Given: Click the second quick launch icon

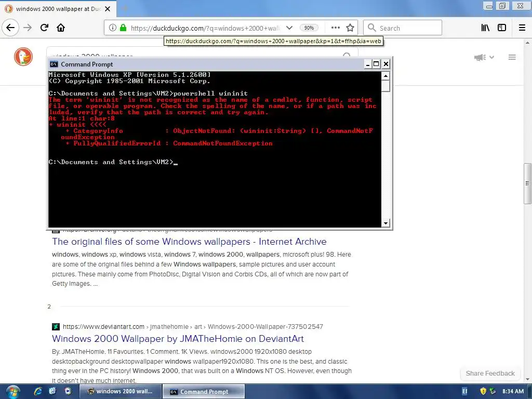Looking at the screenshot, I should pyautogui.click(x=52, y=391).
